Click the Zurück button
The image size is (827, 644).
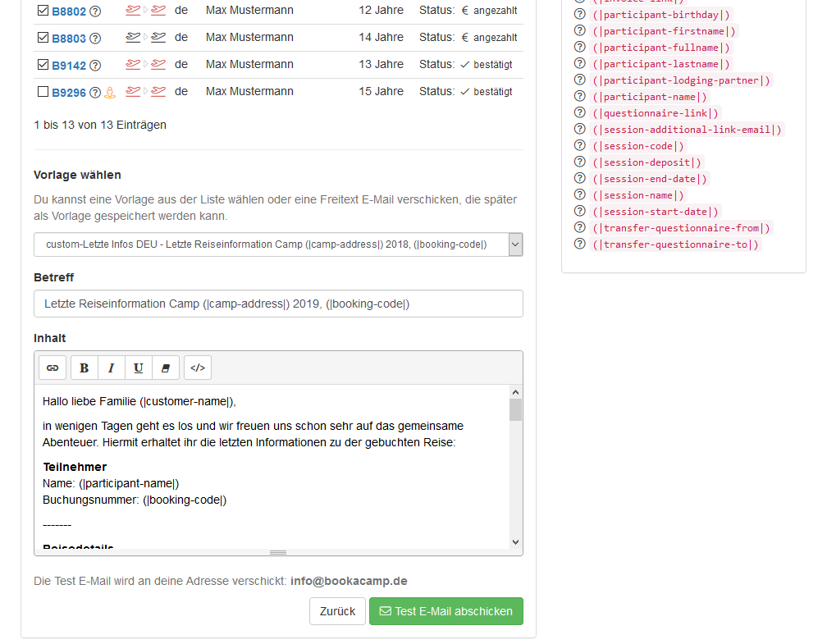click(337, 611)
